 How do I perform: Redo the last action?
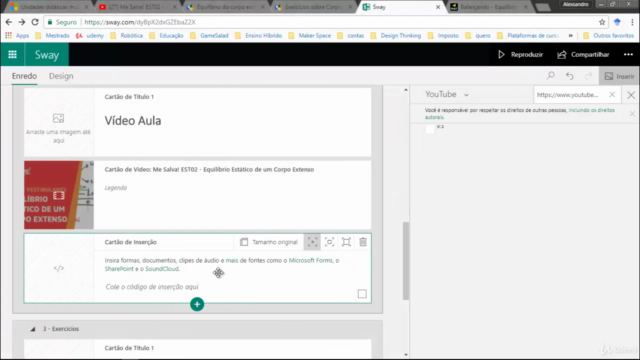coord(588,76)
